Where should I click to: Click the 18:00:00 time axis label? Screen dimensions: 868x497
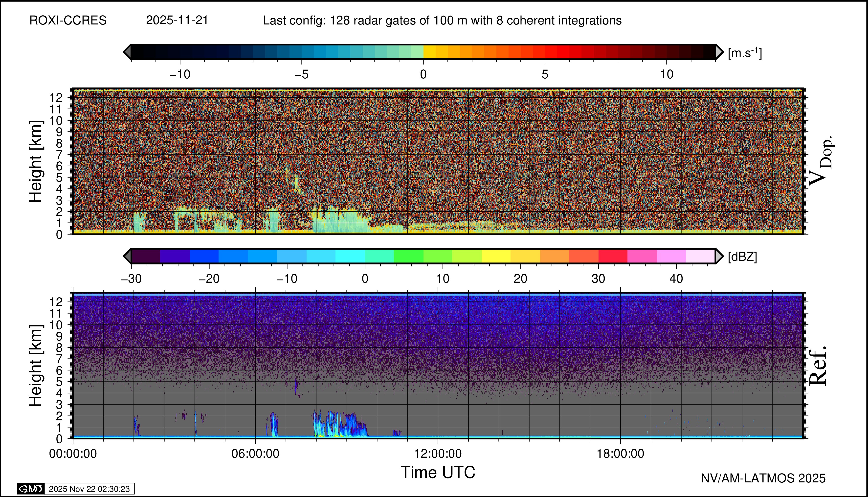(x=620, y=454)
